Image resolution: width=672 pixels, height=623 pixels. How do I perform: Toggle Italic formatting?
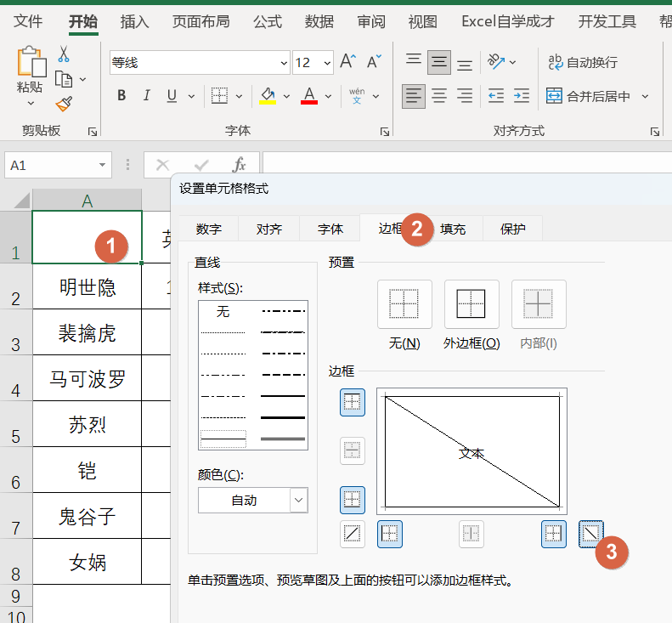[147, 95]
